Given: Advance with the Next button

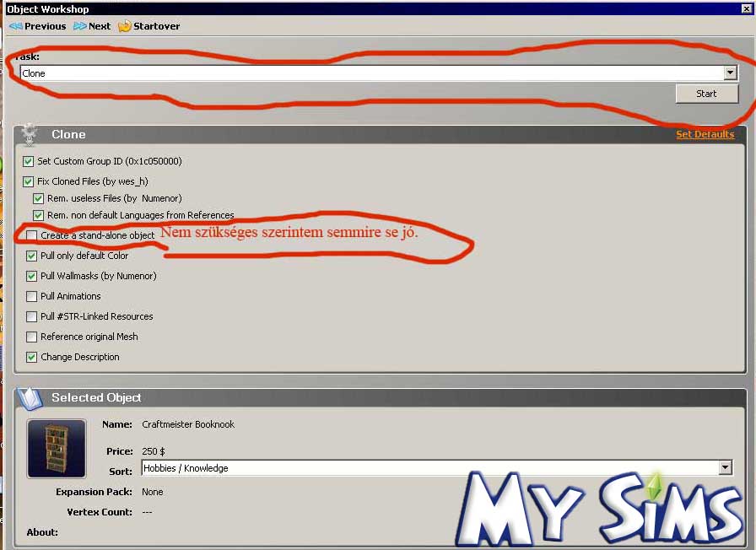Looking at the screenshot, I should click(x=92, y=26).
